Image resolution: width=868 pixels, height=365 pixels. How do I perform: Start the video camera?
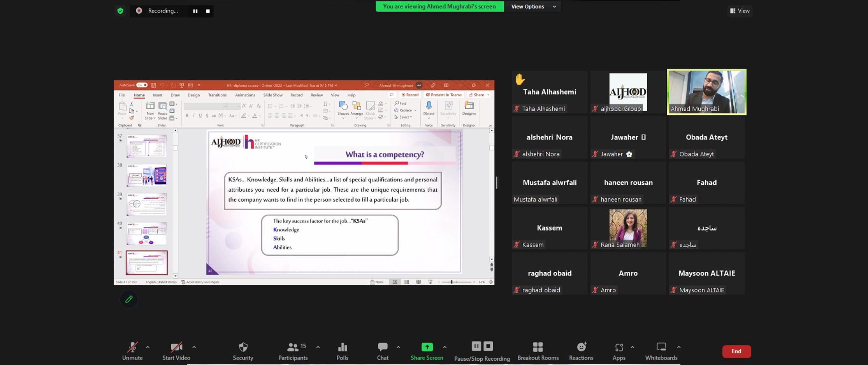coord(176,347)
